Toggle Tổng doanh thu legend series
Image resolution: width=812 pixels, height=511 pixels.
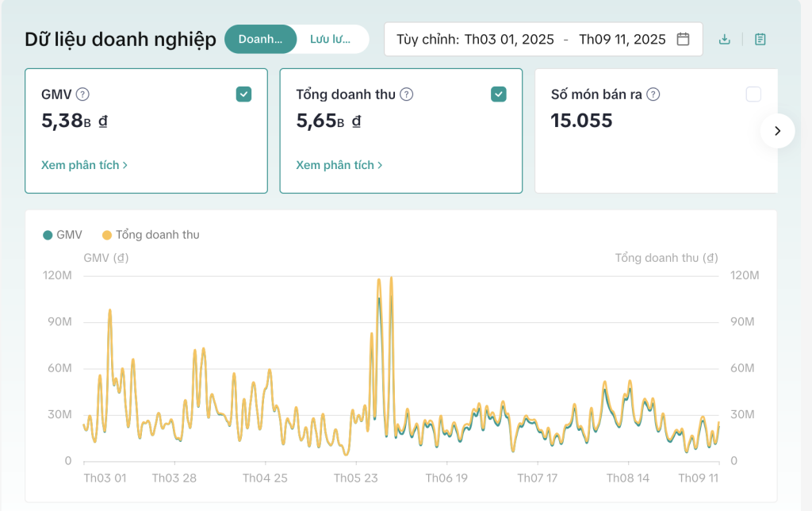click(x=151, y=235)
